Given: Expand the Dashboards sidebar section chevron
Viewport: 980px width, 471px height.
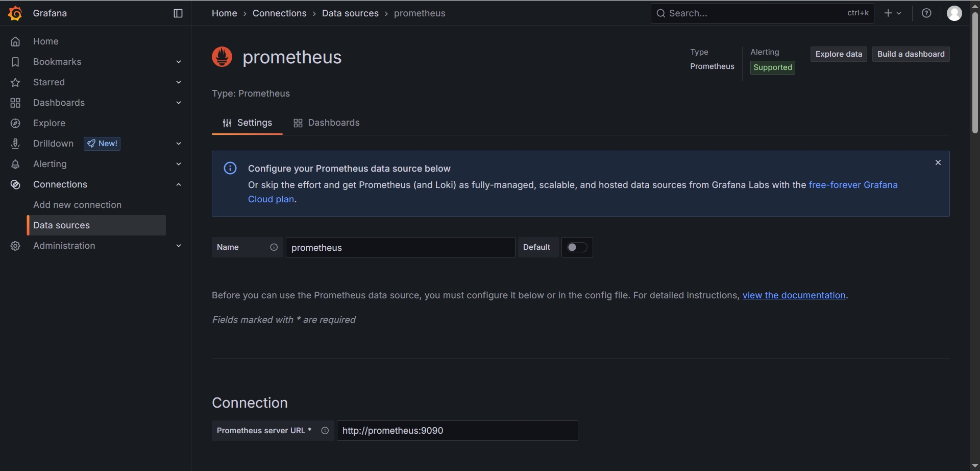Looking at the screenshot, I should pyautogui.click(x=179, y=103).
